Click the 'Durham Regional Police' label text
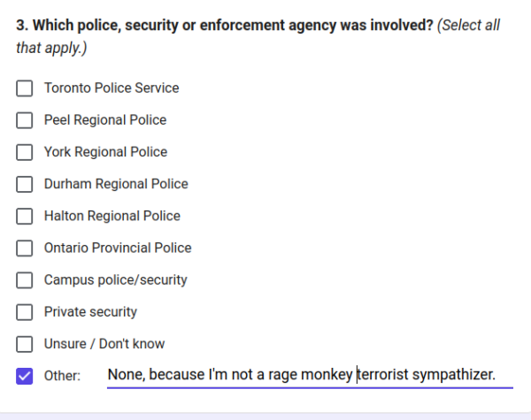Image resolution: width=531 pixels, height=420 pixels. [x=116, y=184]
